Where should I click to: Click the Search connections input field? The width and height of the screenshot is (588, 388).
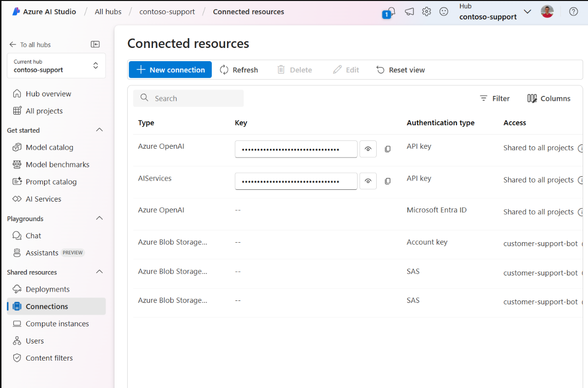click(x=188, y=98)
